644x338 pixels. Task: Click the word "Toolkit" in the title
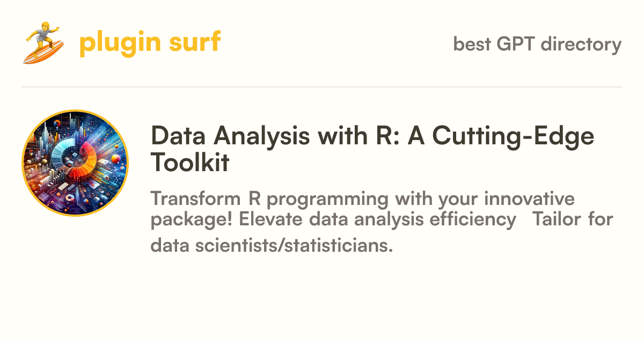pos(190,163)
